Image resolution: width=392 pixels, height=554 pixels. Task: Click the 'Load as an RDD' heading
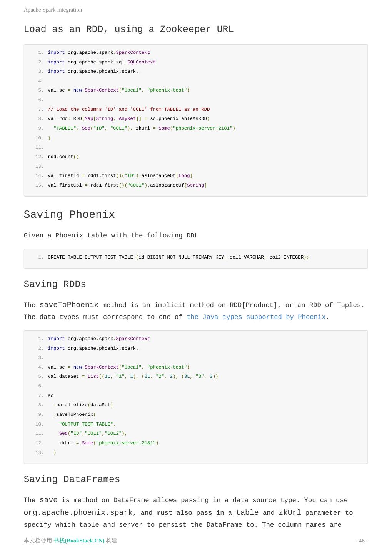128,29
